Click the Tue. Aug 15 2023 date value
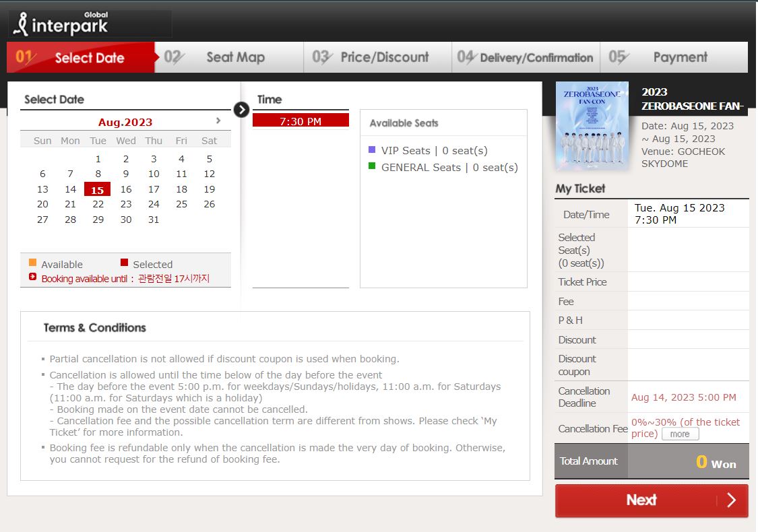 [679, 208]
